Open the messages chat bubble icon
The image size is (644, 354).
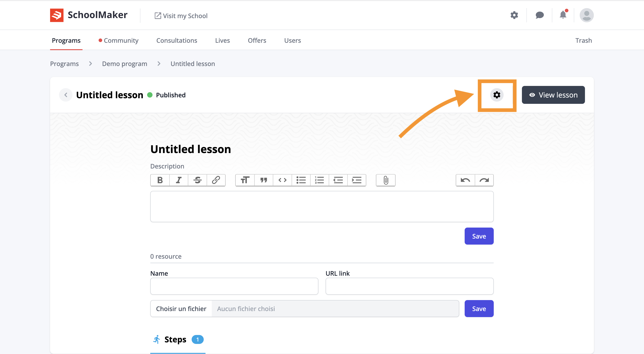[x=540, y=15]
